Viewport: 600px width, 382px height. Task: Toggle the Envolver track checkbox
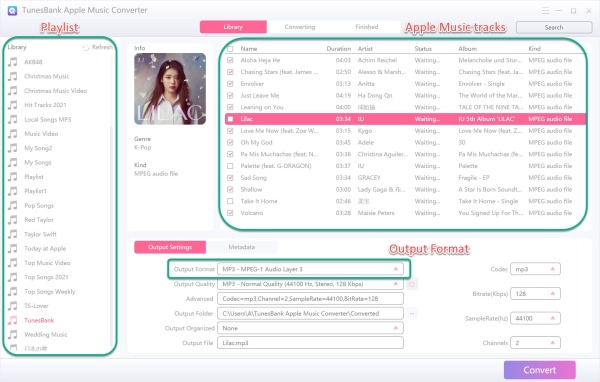pyautogui.click(x=230, y=84)
